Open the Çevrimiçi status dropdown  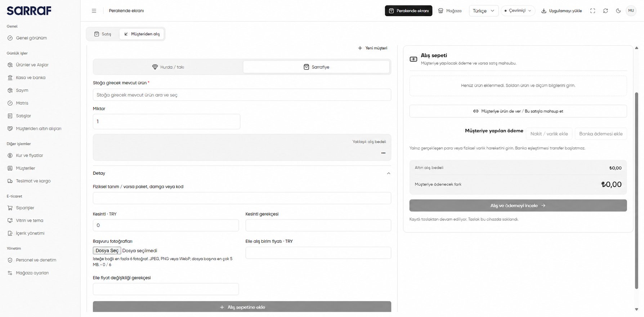click(518, 11)
